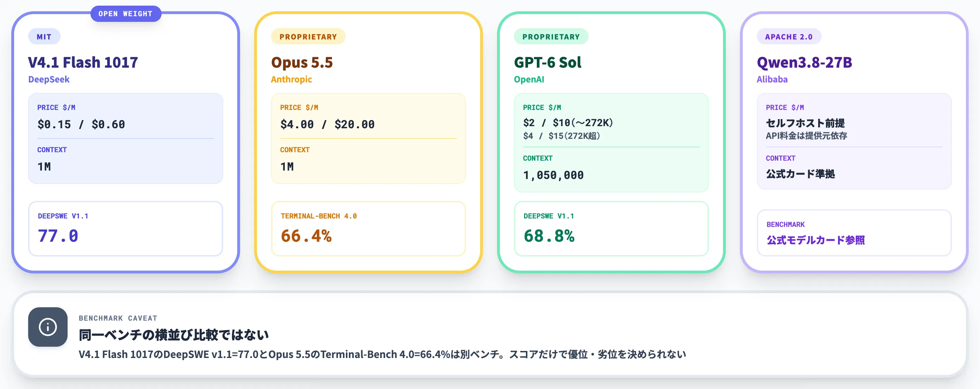The image size is (980, 389).
Task: Select the Qwen3.8-27B title
Action: (x=804, y=62)
